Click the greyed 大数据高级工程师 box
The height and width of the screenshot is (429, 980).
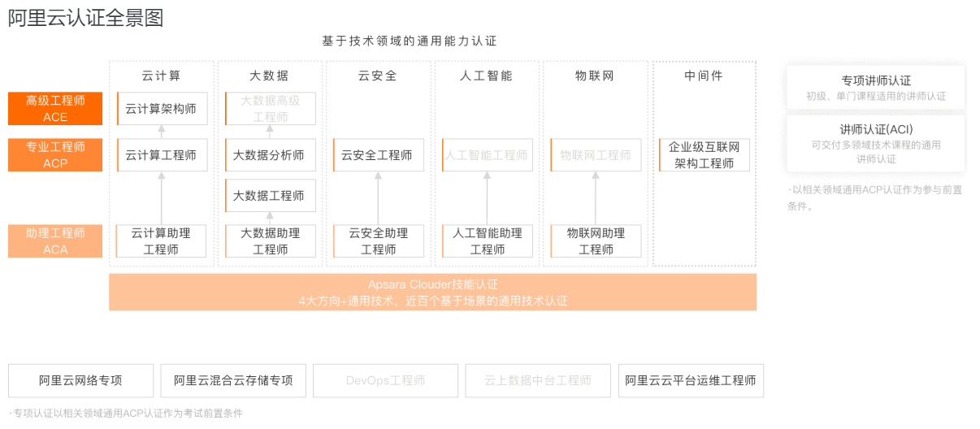coord(271,109)
